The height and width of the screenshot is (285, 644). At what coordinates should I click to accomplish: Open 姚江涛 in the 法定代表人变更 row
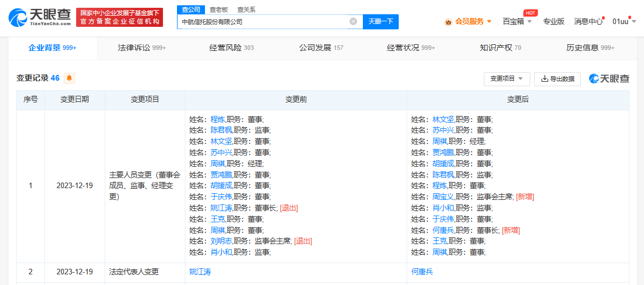coord(200,272)
